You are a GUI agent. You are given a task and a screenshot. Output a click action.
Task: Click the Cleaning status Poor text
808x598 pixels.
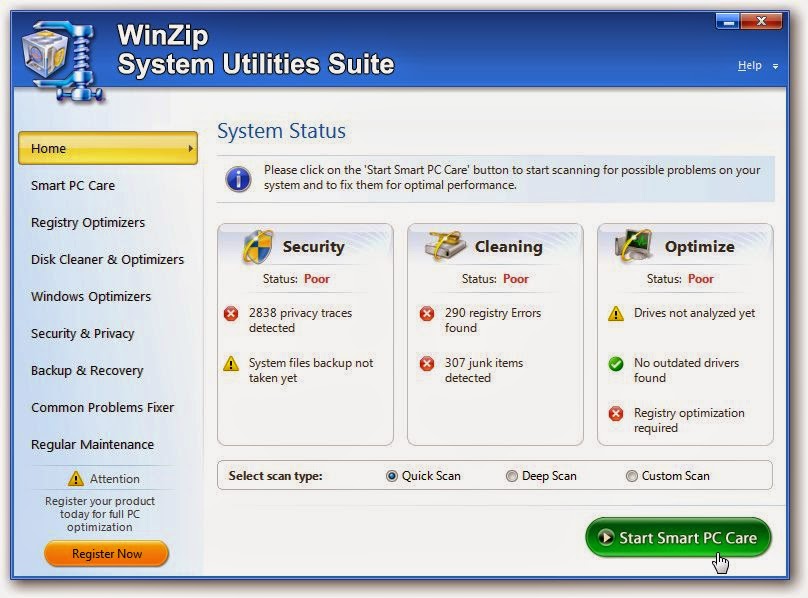click(516, 279)
